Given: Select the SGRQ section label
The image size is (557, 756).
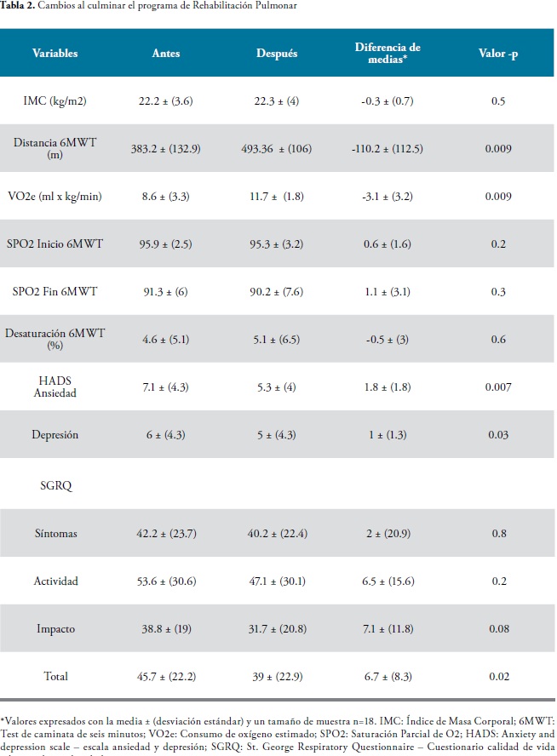Looking at the screenshot, I should [56, 485].
